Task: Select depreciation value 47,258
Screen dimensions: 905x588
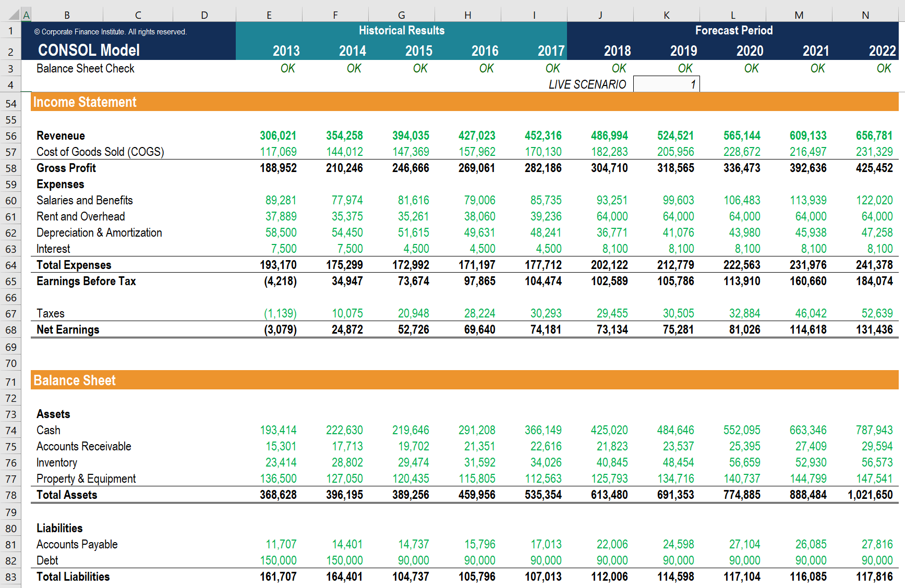Action: click(x=877, y=232)
